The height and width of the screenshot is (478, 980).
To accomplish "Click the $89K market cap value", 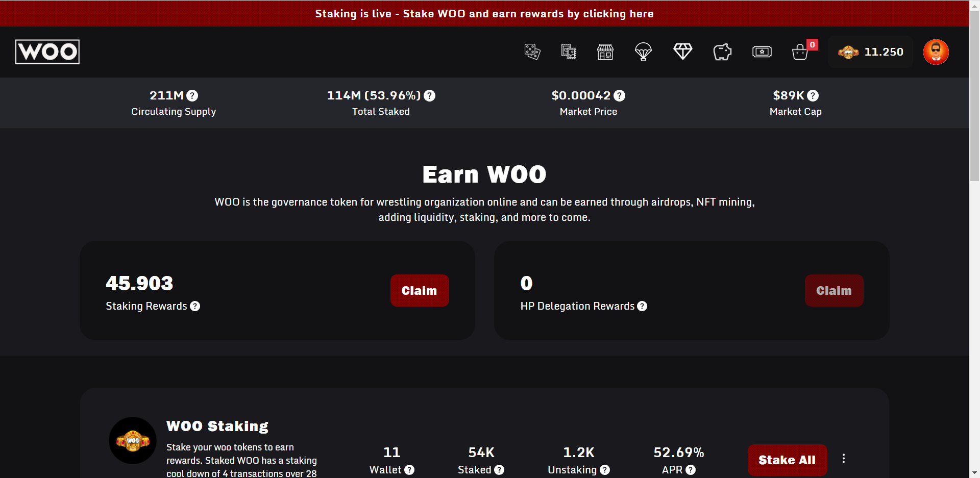I will pyautogui.click(x=789, y=95).
